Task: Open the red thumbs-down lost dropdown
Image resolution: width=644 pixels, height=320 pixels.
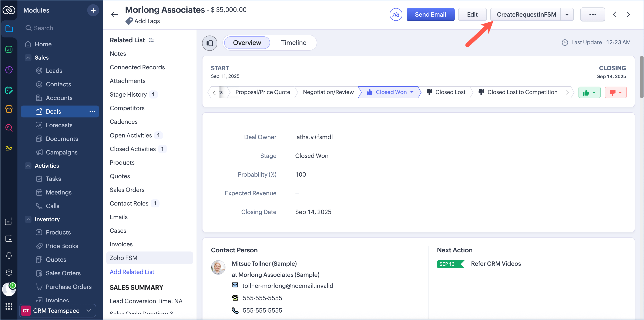Action: [616, 93]
